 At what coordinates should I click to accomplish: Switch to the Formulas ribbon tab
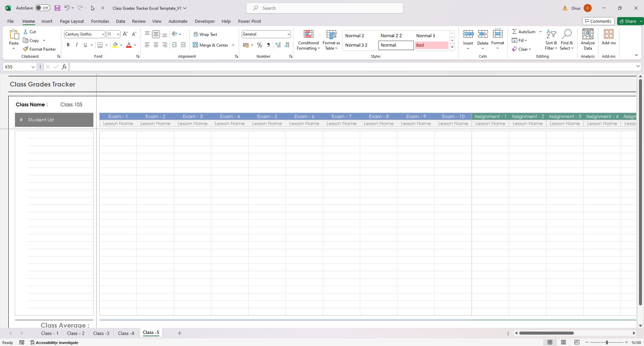tap(100, 21)
